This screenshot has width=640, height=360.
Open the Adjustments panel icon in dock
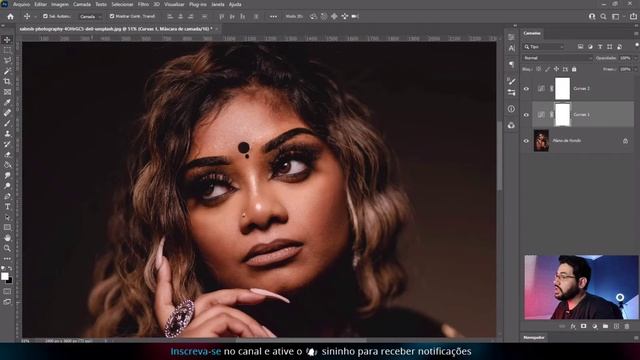tap(511, 93)
